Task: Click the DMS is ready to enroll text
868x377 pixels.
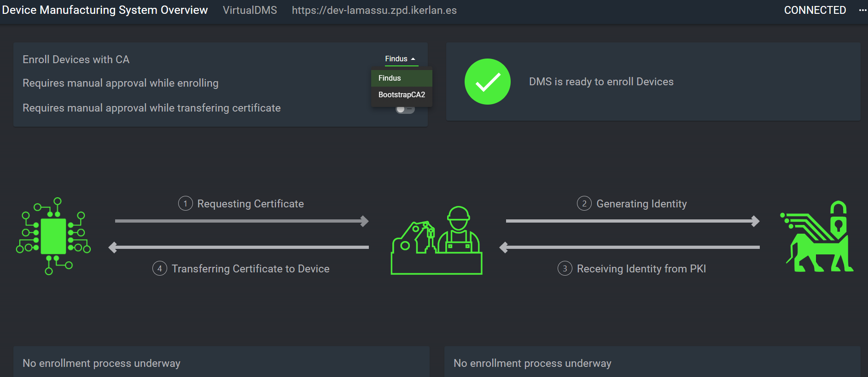Action: 601,82
